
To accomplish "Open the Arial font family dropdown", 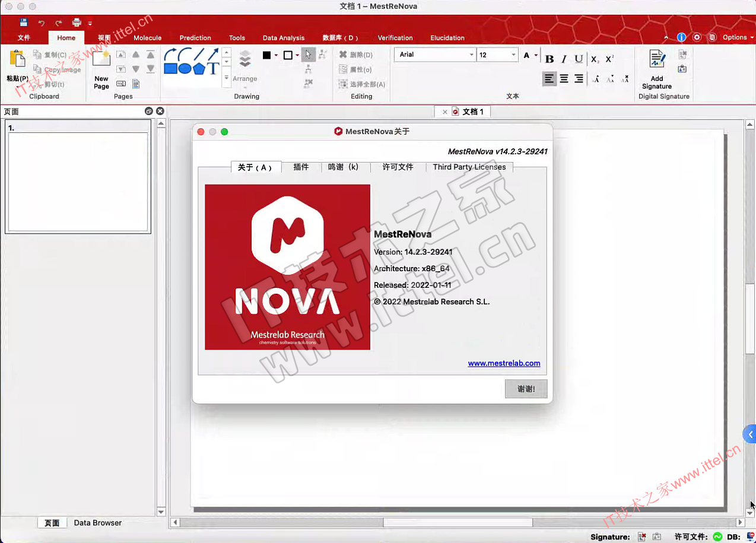I will point(472,55).
